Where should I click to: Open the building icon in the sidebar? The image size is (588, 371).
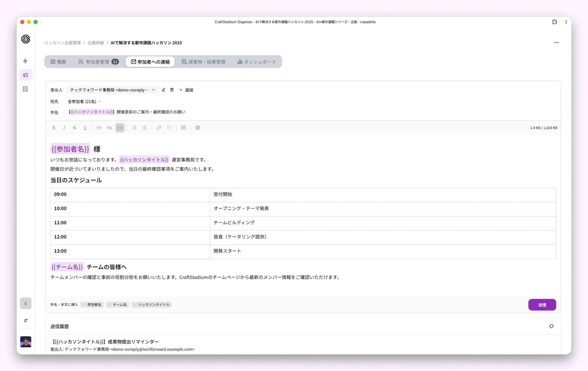click(25, 89)
